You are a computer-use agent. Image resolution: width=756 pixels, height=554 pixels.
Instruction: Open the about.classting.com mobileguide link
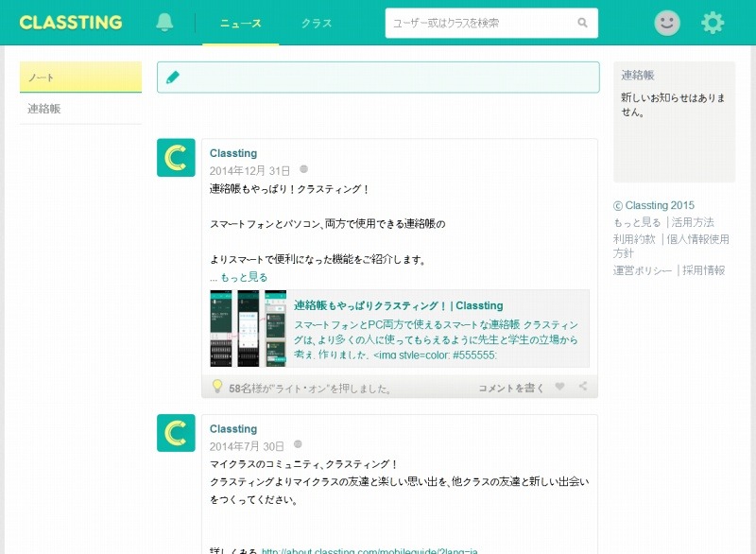[x=369, y=550]
